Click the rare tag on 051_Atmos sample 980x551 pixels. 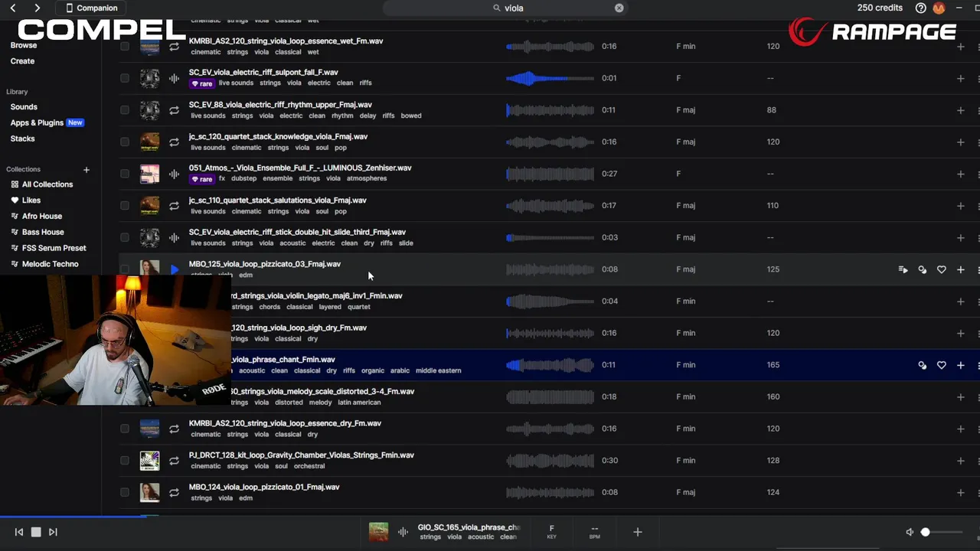pos(202,179)
